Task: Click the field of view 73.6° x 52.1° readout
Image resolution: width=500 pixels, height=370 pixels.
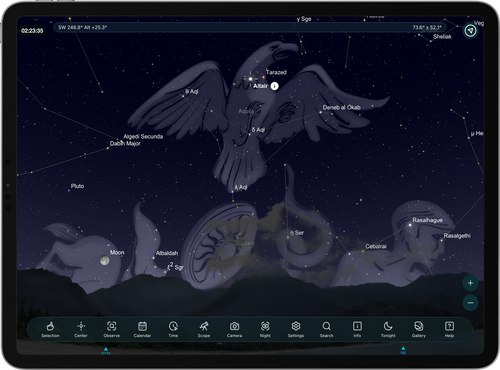Action: [427, 27]
